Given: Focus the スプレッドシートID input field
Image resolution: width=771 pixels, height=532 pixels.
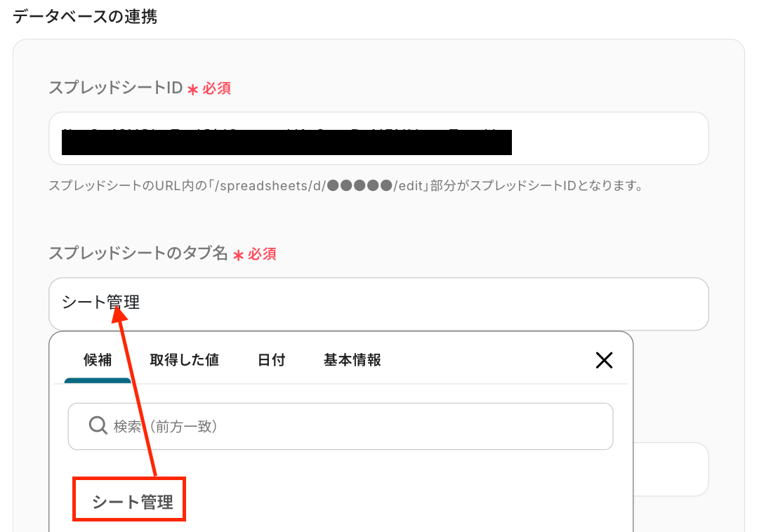Looking at the screenshot, I should pos(378,138).
